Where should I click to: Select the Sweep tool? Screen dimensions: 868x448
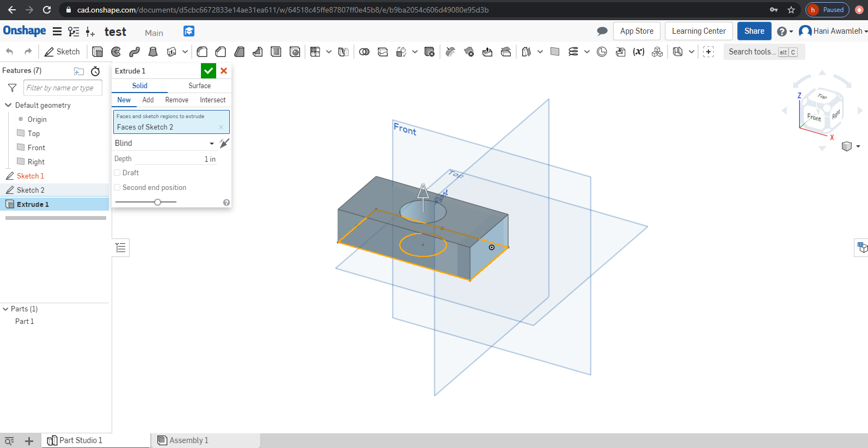135,52
